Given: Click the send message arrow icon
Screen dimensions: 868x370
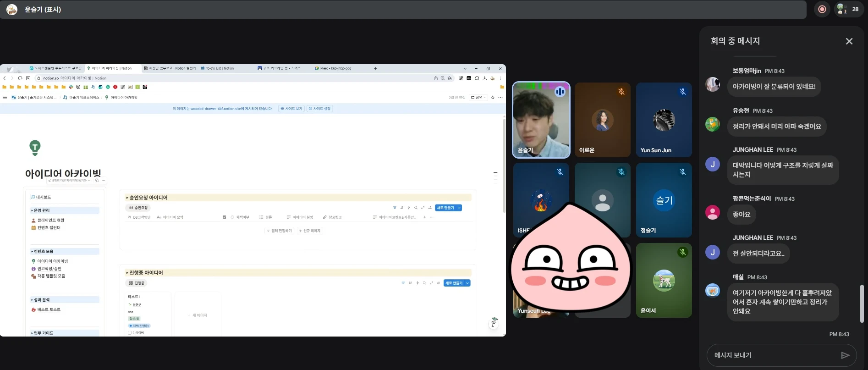Looking at the screenshot, I should click(845, 355).
